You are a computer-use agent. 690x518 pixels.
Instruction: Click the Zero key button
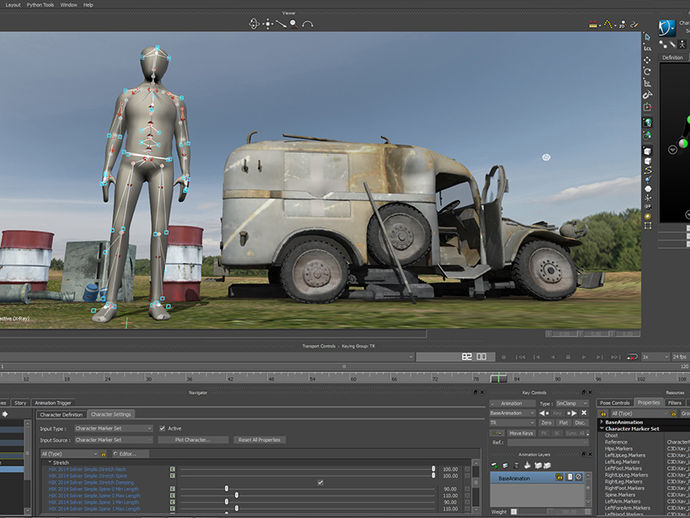point(547,422)
